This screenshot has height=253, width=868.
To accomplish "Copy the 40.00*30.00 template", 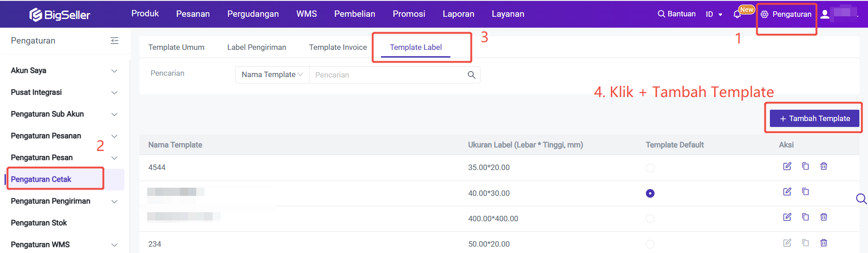I will 805,192.
